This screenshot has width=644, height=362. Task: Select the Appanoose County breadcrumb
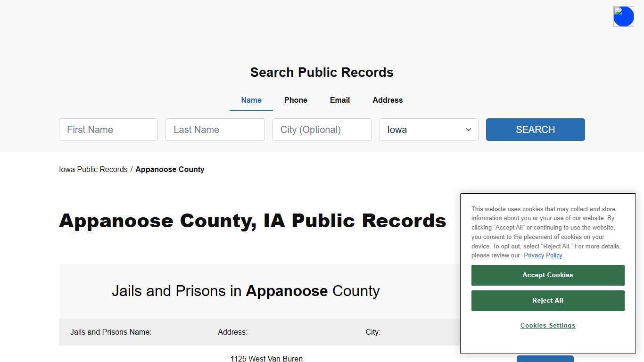click(x=170, y=169)
